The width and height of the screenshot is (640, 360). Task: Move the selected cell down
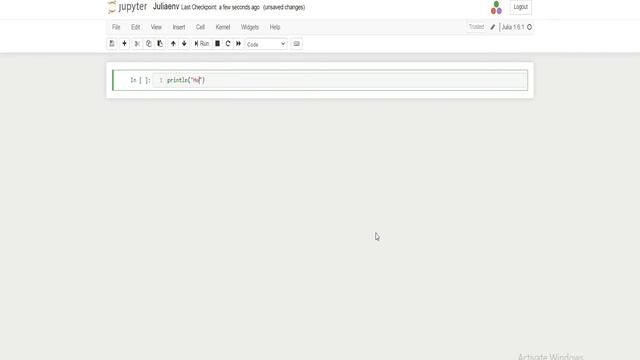tap(184, 44)
